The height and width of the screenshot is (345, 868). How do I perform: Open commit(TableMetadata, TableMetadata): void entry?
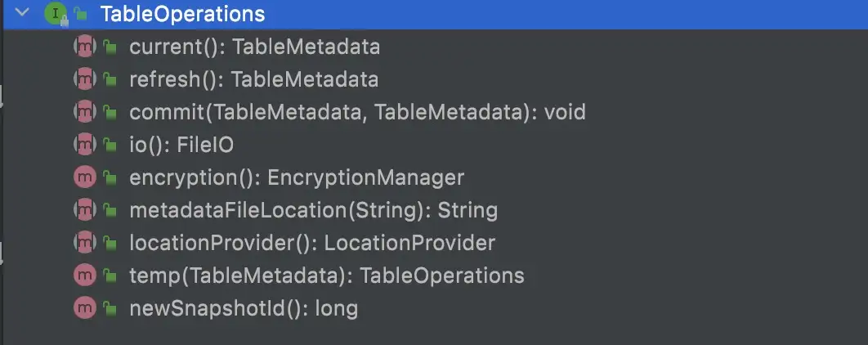coord(358,113)
